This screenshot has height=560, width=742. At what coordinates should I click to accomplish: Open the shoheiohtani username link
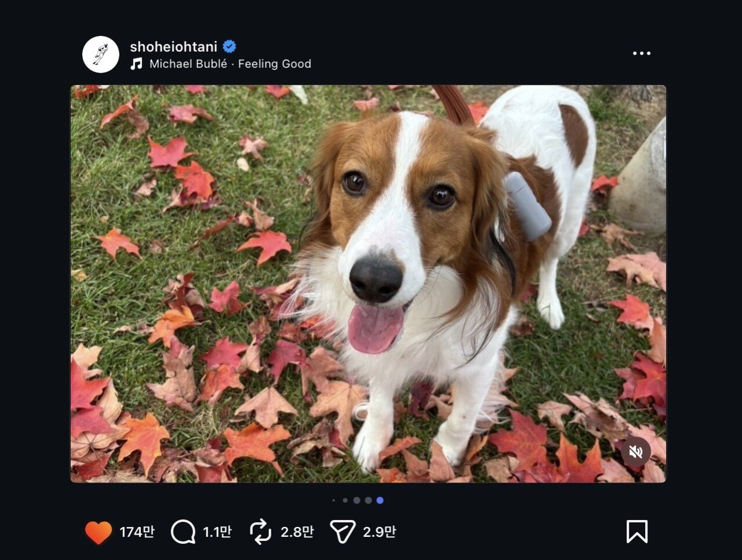(x=173, y=46)
